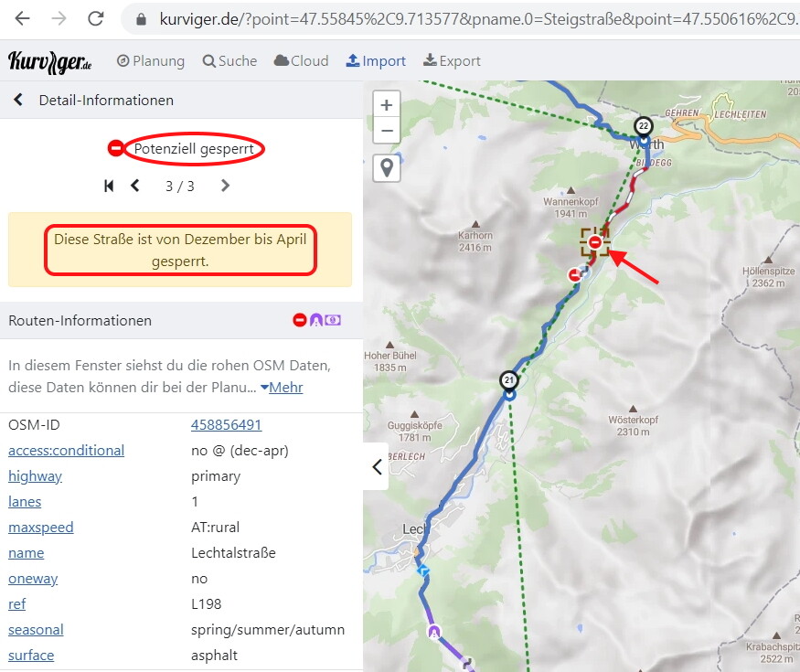Click waypoint 21 marker on map
This screenshot has width=800, height=672.
pyautogui.click(x=509, y=380)
